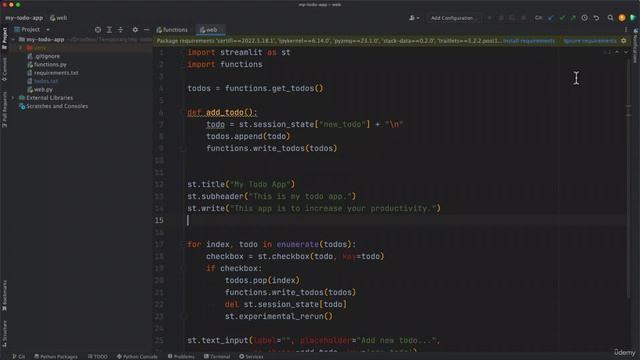Click the Git update project arrow
This screenshot has height=360, width=640.
pos(551,18)
